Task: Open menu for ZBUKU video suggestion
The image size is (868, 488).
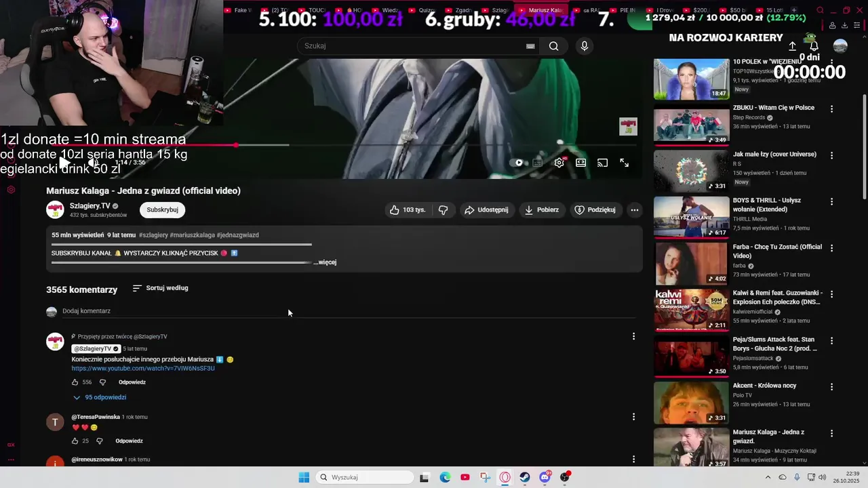Action: click(832, 109)
